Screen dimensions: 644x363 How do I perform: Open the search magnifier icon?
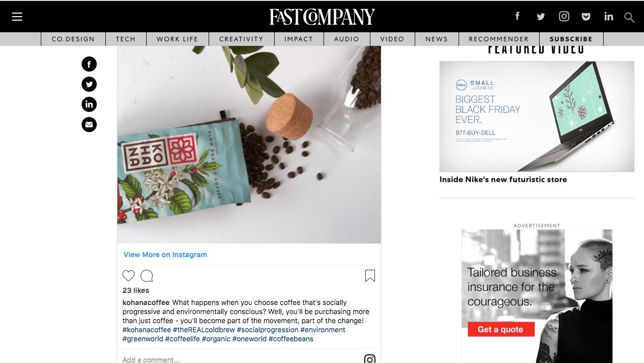(629, 17)
